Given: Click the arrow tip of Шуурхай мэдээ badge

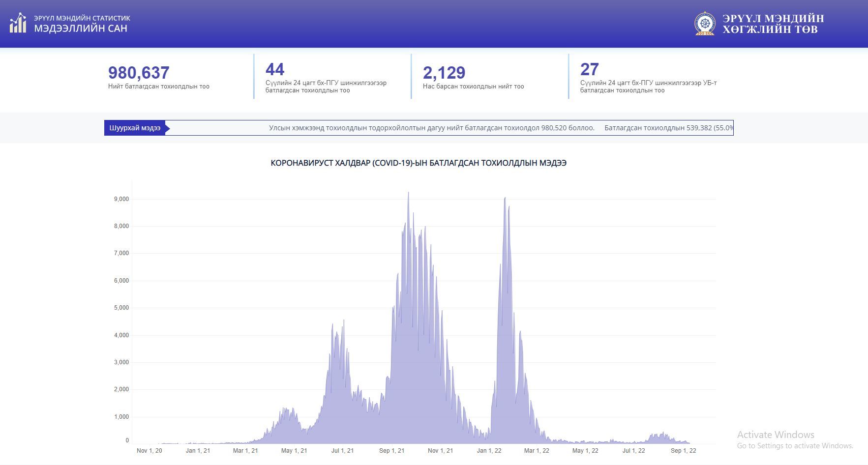Looking at the screenshot, I should click(167, 128).
